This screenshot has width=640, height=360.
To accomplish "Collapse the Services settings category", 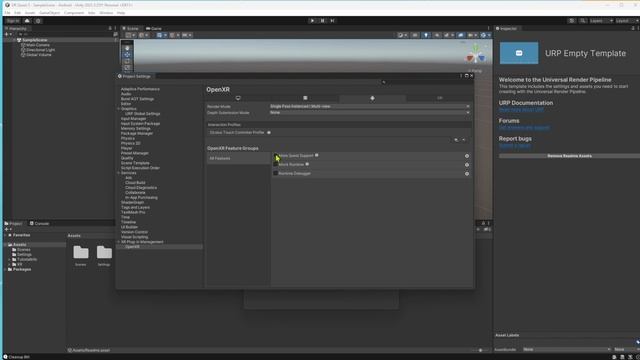I will [119, 173].
